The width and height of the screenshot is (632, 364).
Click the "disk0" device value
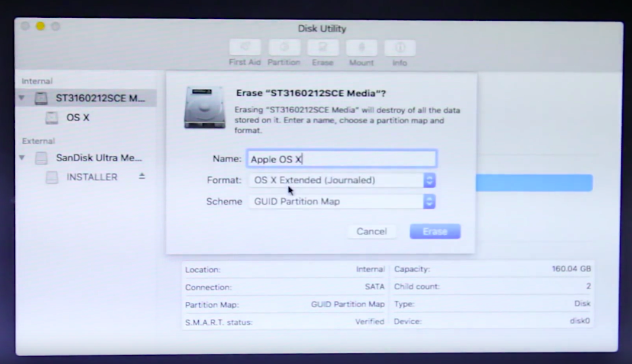[579, 321]
